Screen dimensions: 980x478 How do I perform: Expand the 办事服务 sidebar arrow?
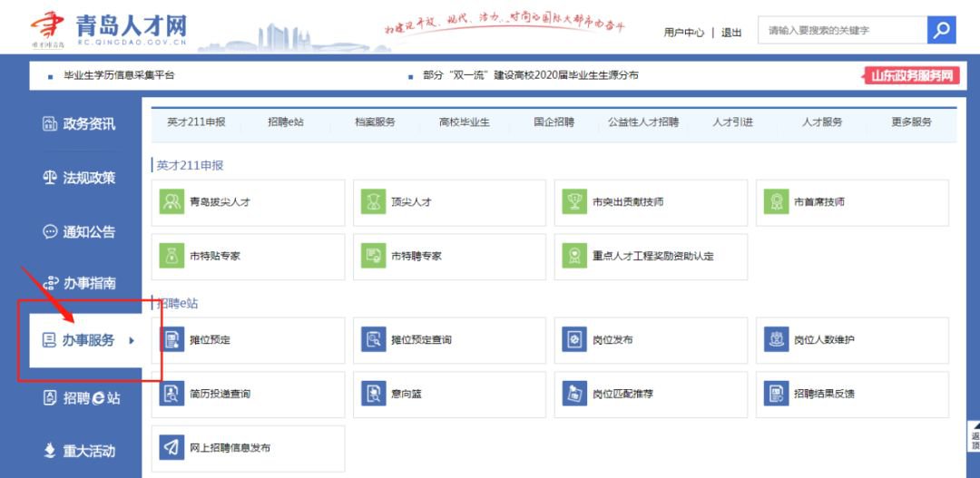pyautogui.click(x=132, y=341)
